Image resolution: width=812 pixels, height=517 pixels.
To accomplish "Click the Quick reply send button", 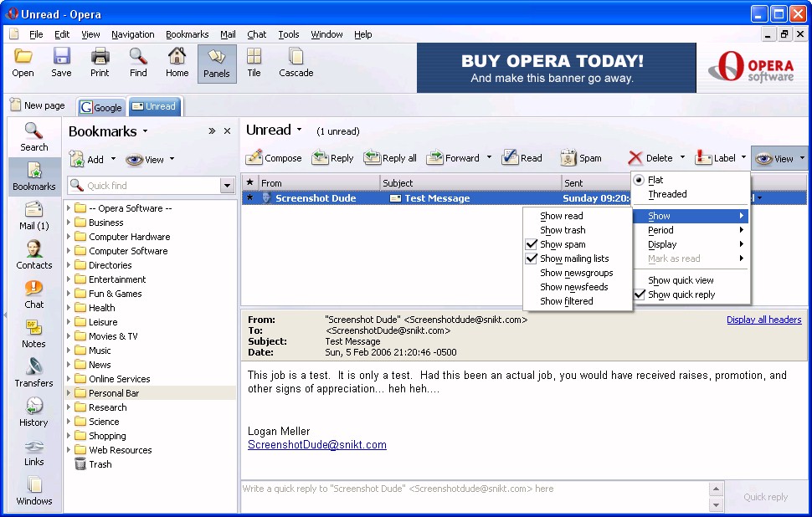I will tap(765, 497).
